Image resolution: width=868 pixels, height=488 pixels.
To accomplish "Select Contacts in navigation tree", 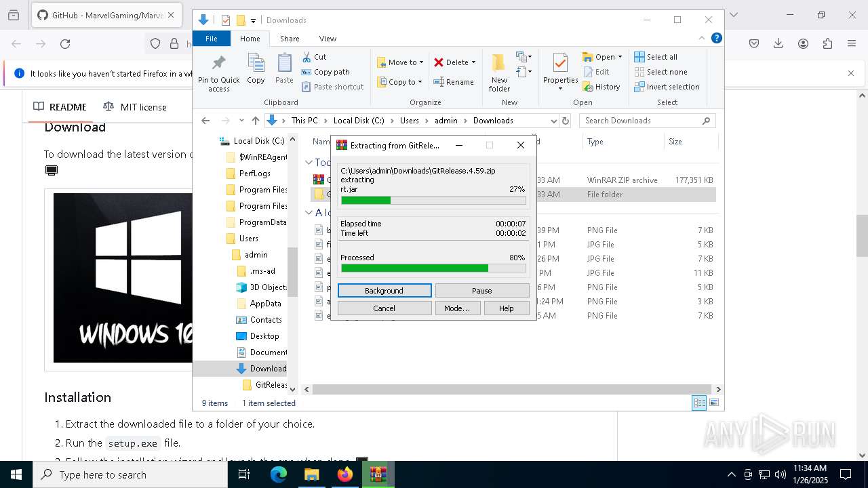I will [x=259, y=320].
